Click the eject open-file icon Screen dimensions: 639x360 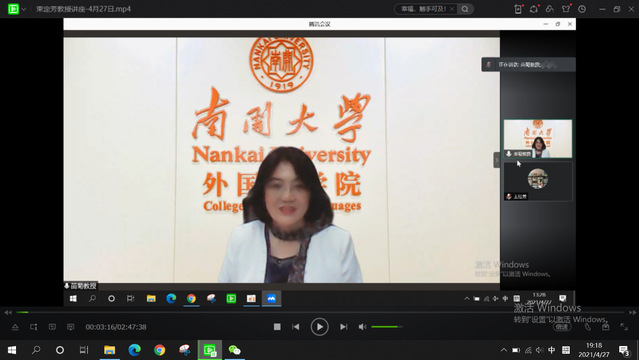[x=15, y=327]
